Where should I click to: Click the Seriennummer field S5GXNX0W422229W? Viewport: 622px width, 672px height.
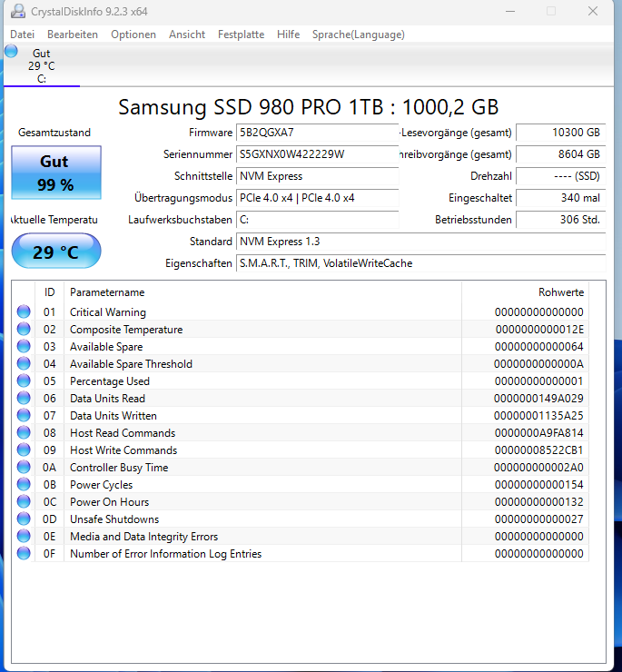[x=317, y=154]
